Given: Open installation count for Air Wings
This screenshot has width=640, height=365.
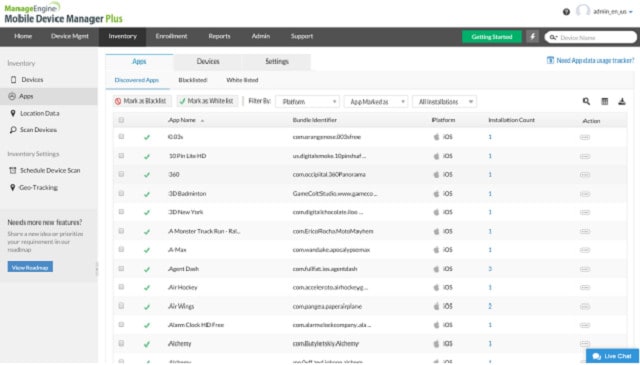Looking at the screenshot, I should click(490, 306).
